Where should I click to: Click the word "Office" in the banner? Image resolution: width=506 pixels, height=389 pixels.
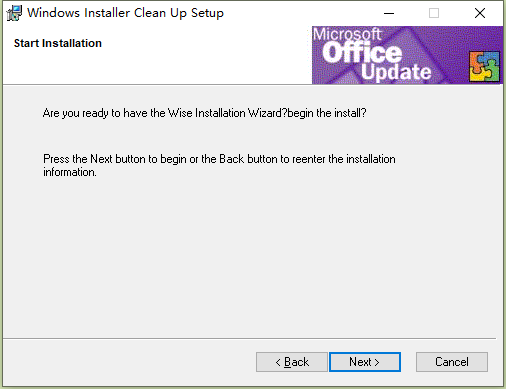pos(362,53)
